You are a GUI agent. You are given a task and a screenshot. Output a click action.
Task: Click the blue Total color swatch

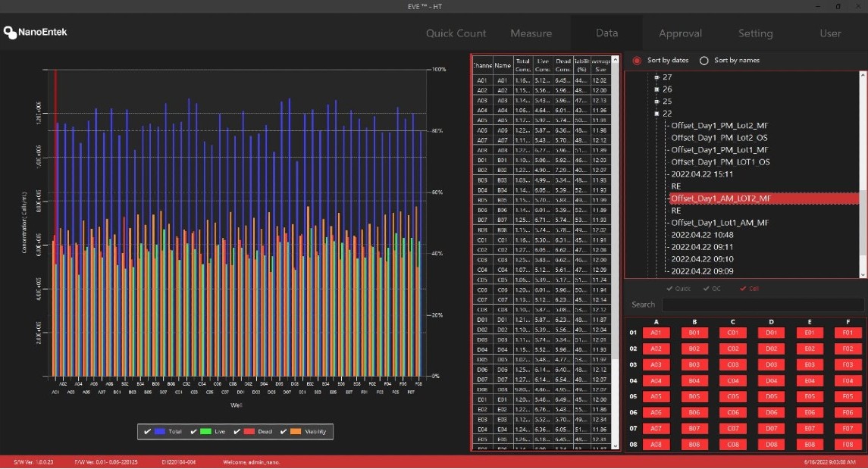[x=160, y=431]
